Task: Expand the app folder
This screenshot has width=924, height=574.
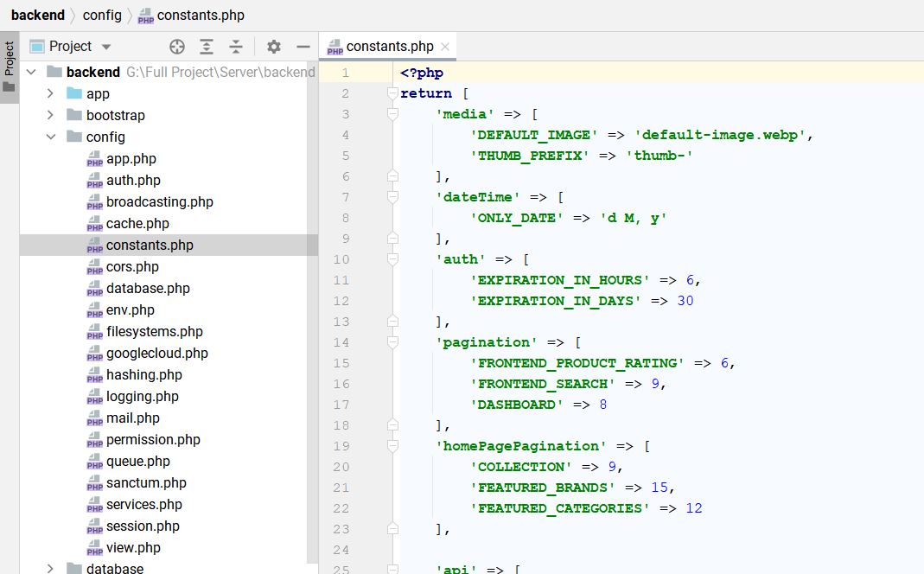Action: coord(51,93)
